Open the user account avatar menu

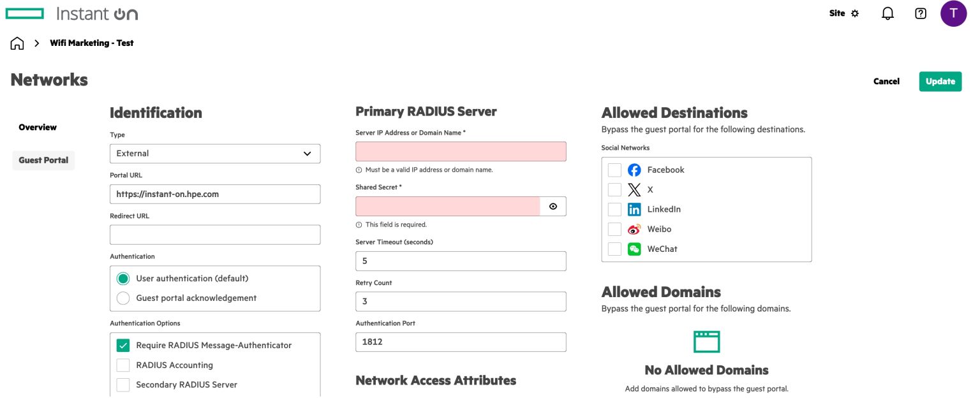[953, 13]
